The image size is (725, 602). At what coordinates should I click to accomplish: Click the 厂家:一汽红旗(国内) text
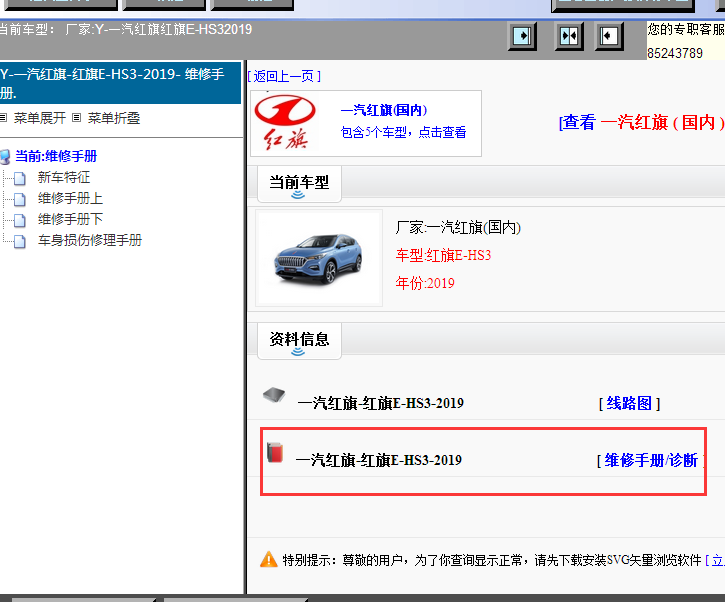(458, 227)
